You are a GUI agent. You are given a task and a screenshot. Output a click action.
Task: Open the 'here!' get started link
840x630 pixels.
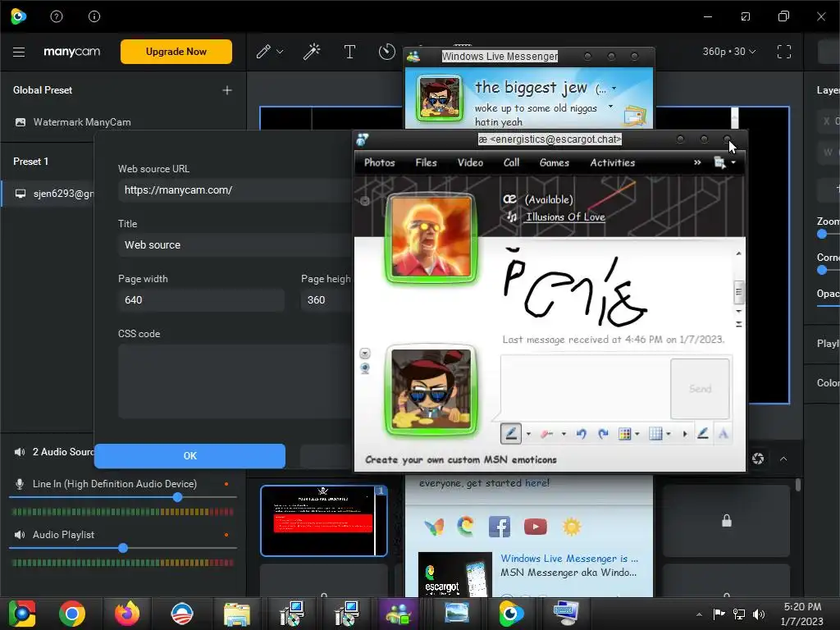pos(537,482)
